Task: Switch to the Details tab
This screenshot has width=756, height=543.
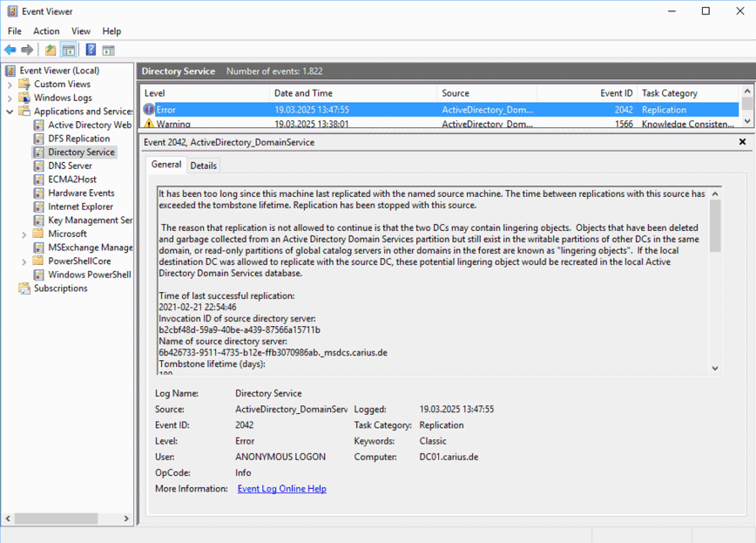Action: [x=204, y=166]
